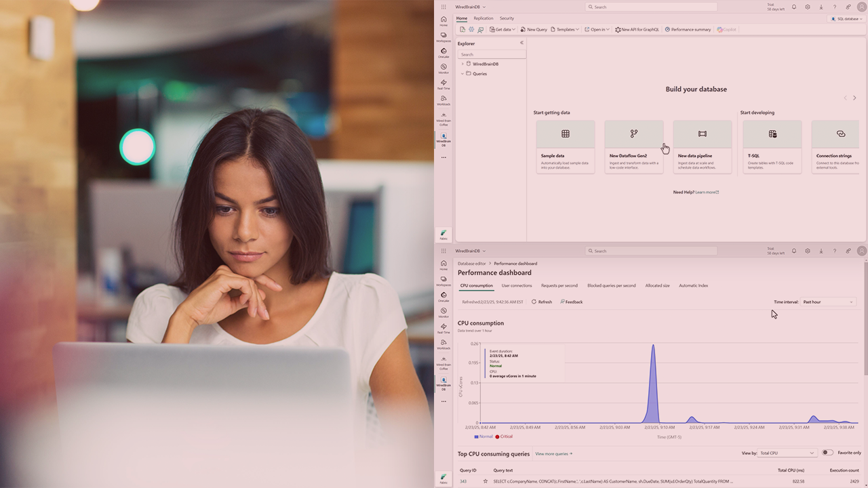Expand the WiredBrainDB node in Explorer
868x488 pixels.
coord(462,64)
